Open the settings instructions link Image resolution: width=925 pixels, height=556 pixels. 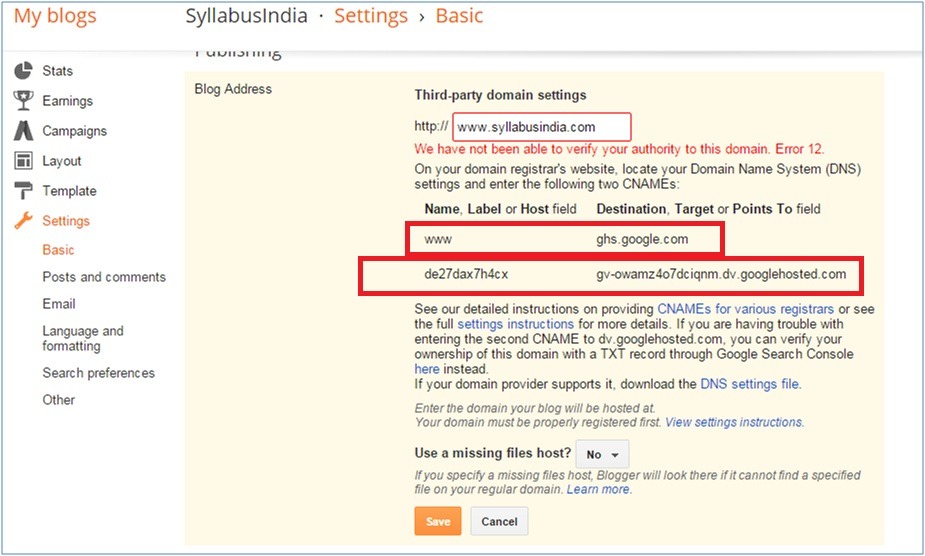[516, 324]
